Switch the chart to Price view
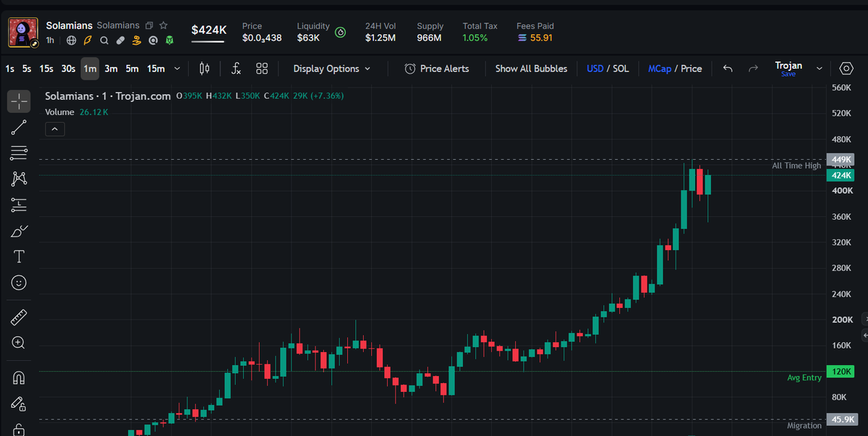Screen dimensions: 868x436 pyautogui.click(x=692, y=69)
